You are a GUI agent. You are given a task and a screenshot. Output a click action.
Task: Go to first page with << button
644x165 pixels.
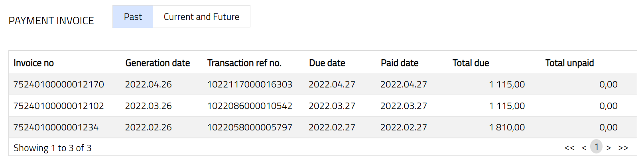pos(569,148)
